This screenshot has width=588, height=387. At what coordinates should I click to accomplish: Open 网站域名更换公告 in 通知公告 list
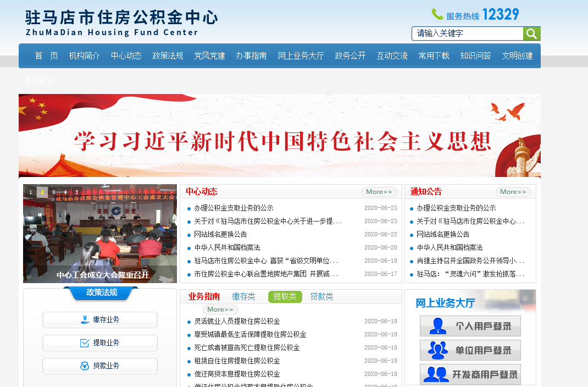(443, 234)
